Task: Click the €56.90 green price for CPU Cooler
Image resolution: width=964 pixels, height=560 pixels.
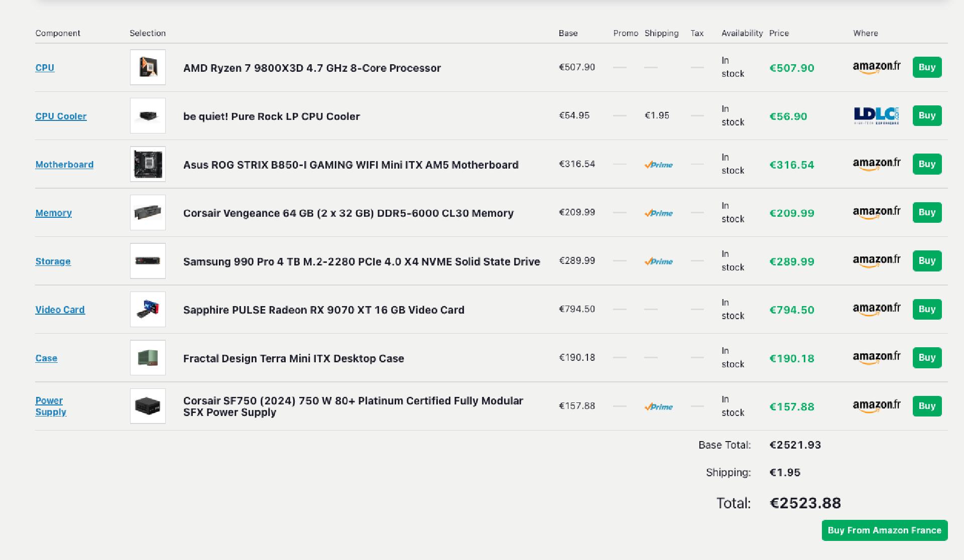Action: click(x=788, y=116)
